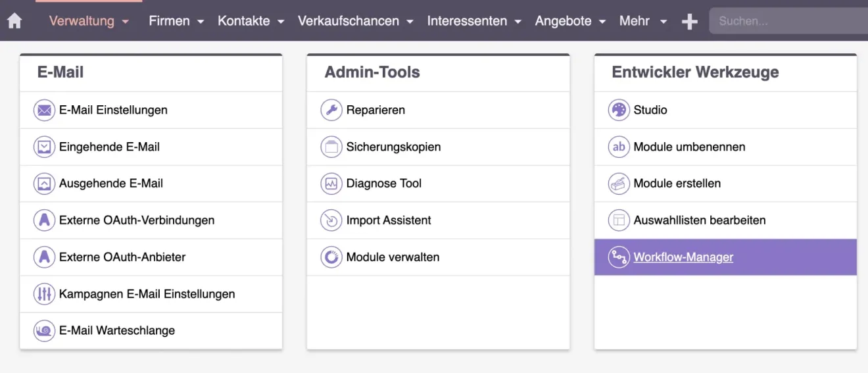Click the Eingehende E-Mail inbox icon
868x373 pixels.
pos(45,147)
